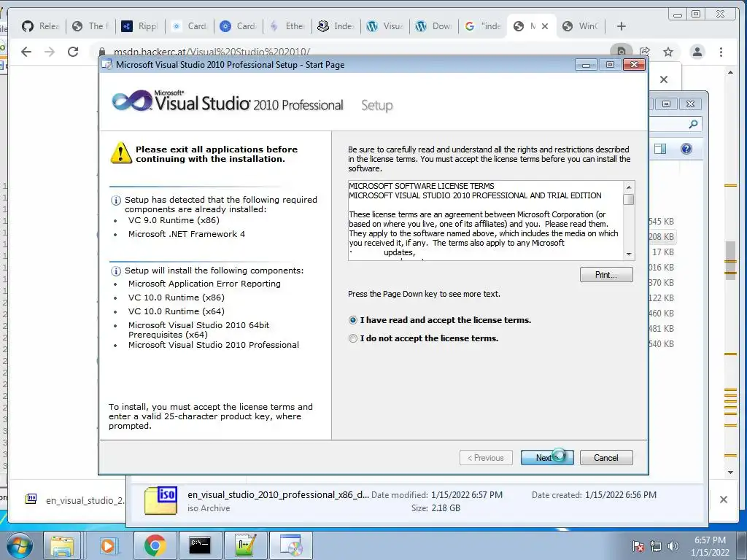Click the license text scrollbar thumb

tap(629, 200)
